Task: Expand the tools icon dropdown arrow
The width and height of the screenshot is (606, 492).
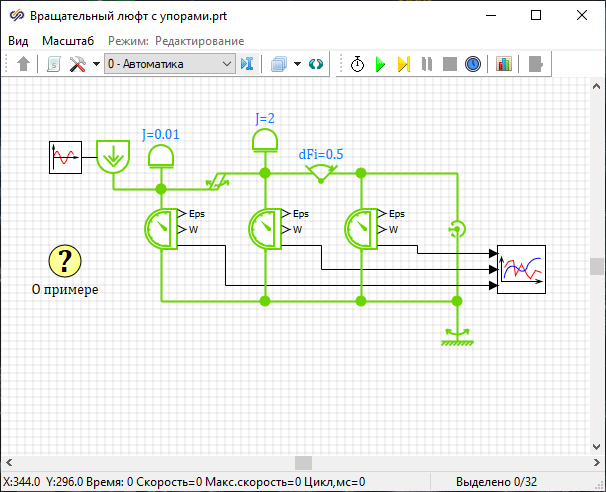Action: point(96,64)
